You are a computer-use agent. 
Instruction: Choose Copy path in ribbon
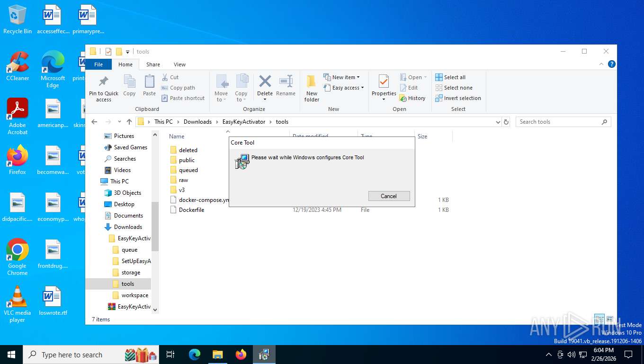(x=178, y=88)
